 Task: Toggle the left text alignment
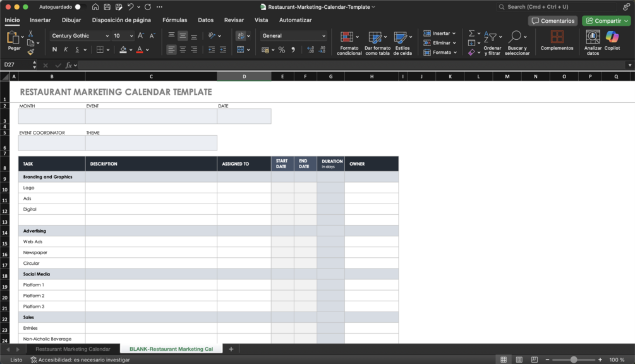[171, 49]
